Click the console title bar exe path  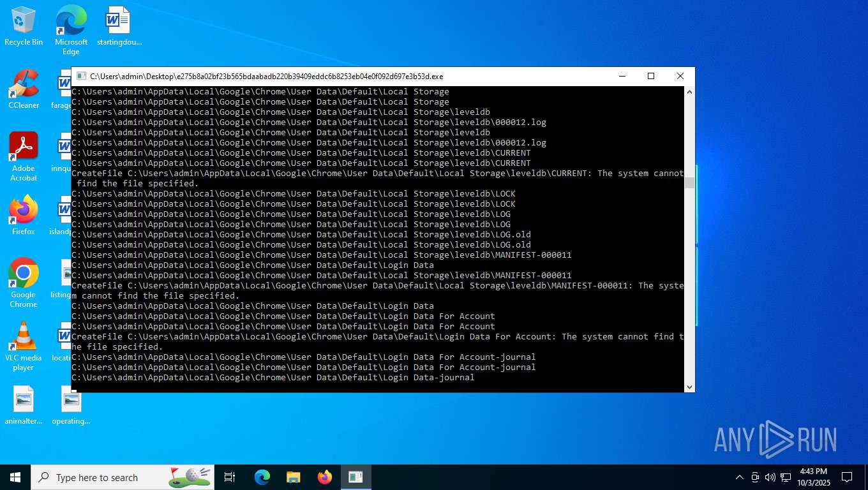(266, 76)
